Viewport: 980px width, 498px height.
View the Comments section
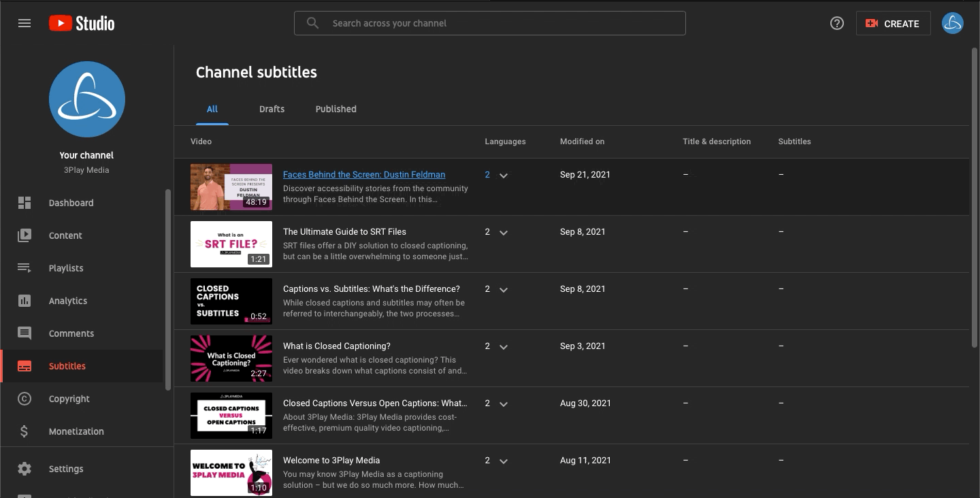pyautogui.click(x=71, y=333)
